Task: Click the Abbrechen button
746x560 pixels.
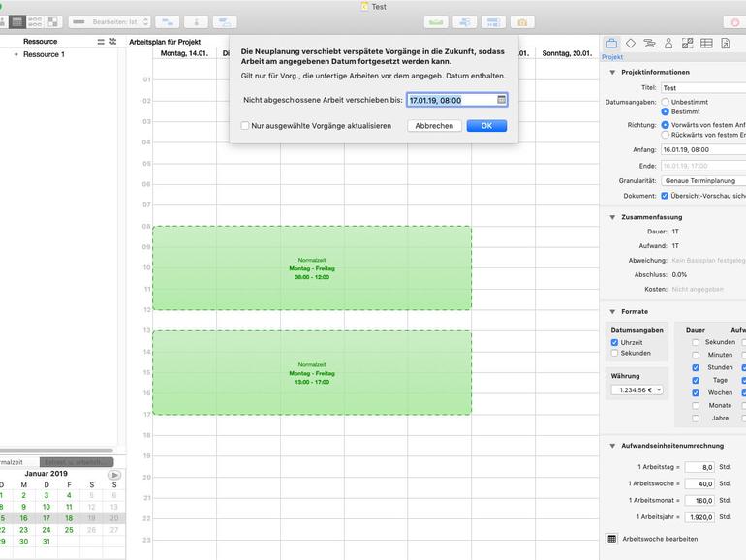Action: (x=434, y=126)
